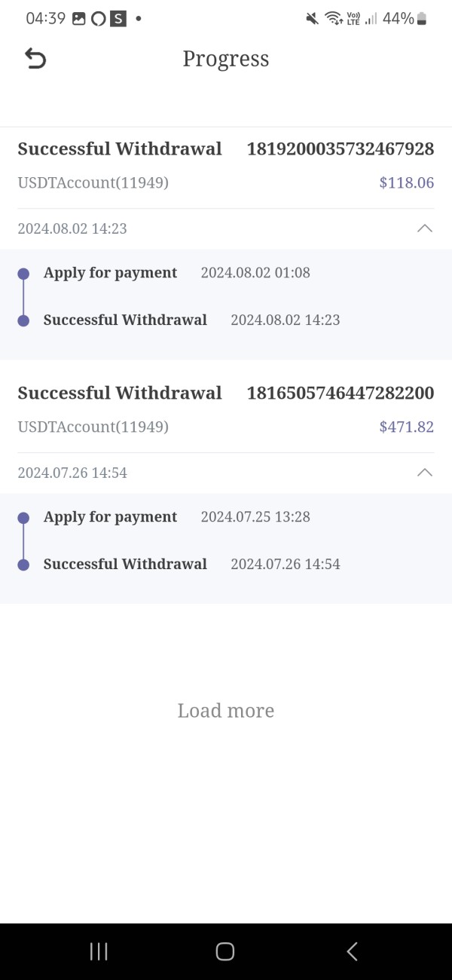The height and width of the screenshot is (980, 452).
Task: Tap the battery icon in status bar
Action: tap(422, 19)
